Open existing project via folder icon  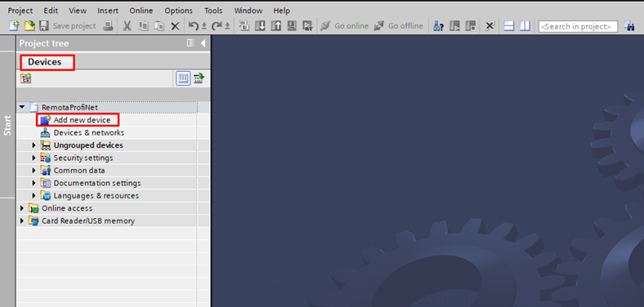pyautogui.click(x=29, y=26)
